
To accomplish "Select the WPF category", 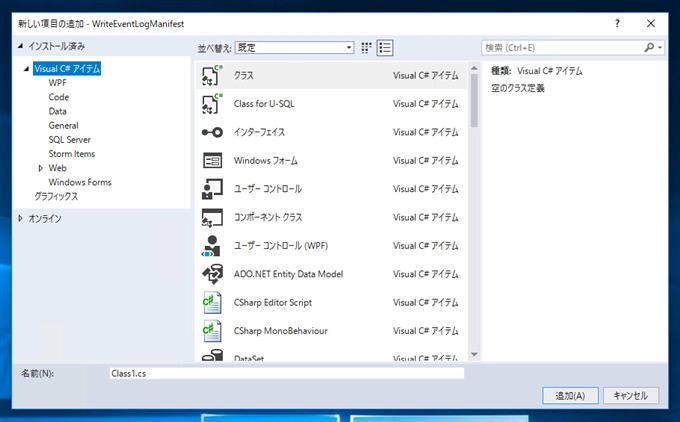I will coord(58,83).
